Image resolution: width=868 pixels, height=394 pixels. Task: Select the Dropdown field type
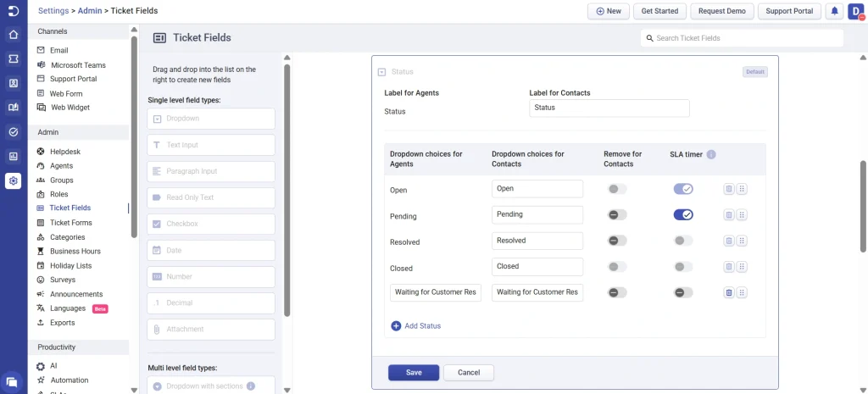pyautogui.click(x=211, y=119)
